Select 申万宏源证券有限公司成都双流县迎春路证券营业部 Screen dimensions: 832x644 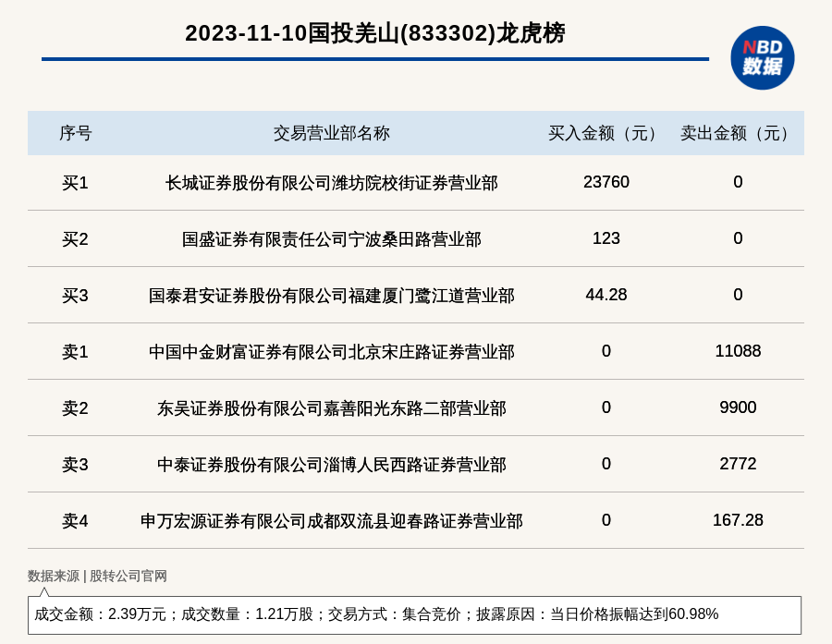[332, 520]
